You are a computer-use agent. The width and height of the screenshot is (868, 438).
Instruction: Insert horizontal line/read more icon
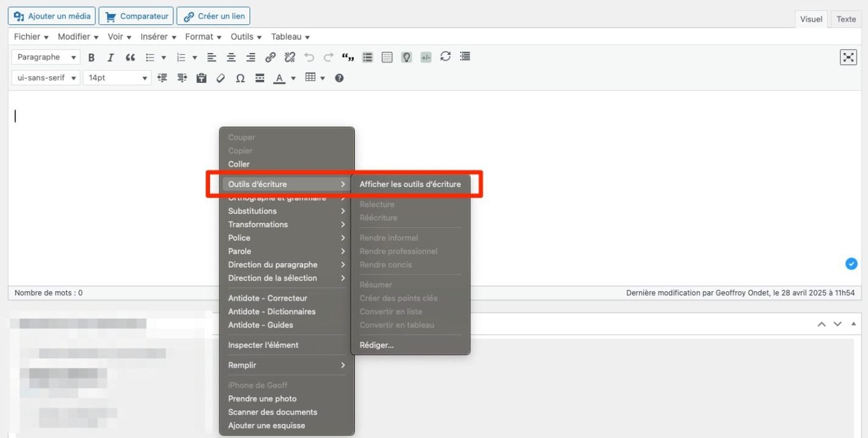(260, 78)
